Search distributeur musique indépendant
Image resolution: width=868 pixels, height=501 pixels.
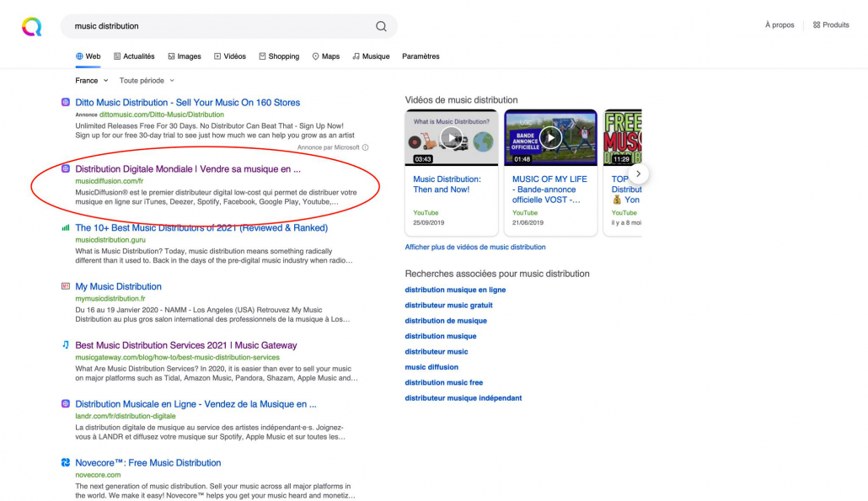tap(463, 398)
